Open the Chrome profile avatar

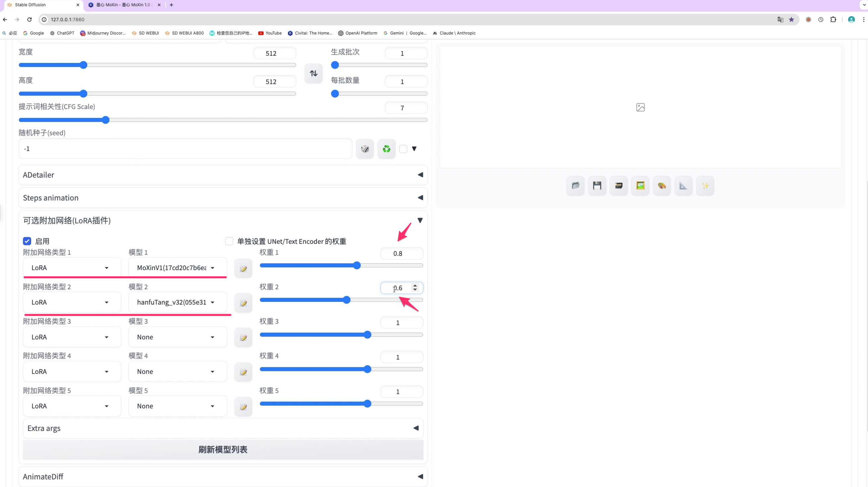(851, 20)
